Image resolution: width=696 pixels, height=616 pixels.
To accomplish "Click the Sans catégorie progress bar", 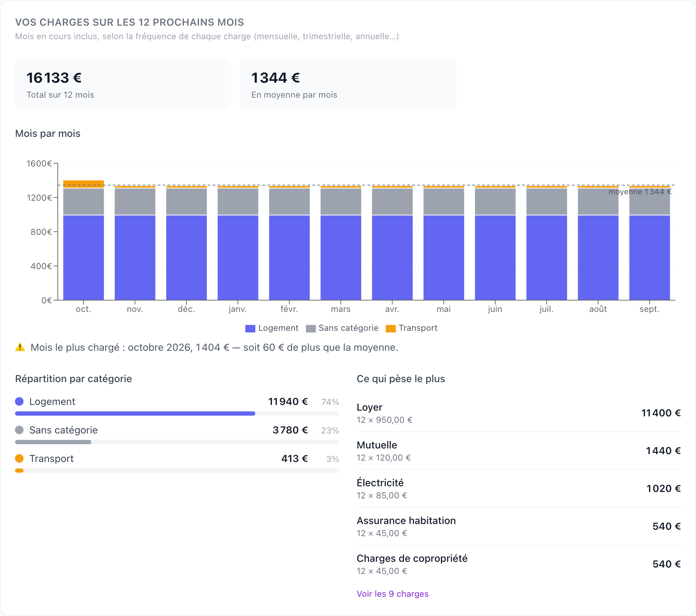I will (x=177, y=442).
